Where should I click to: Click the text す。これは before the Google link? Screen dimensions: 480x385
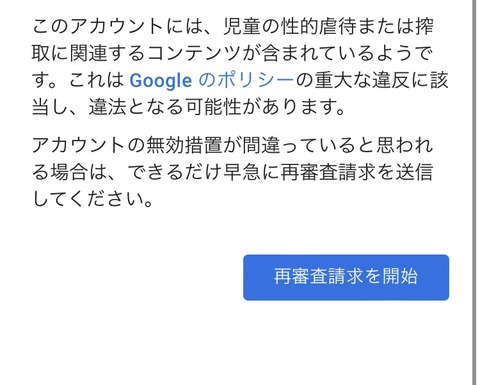point(78,80)
